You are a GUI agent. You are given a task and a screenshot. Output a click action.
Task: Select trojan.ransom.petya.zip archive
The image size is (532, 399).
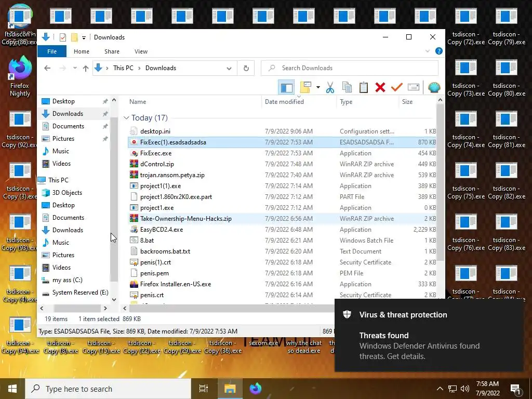[x=172, y=175]
